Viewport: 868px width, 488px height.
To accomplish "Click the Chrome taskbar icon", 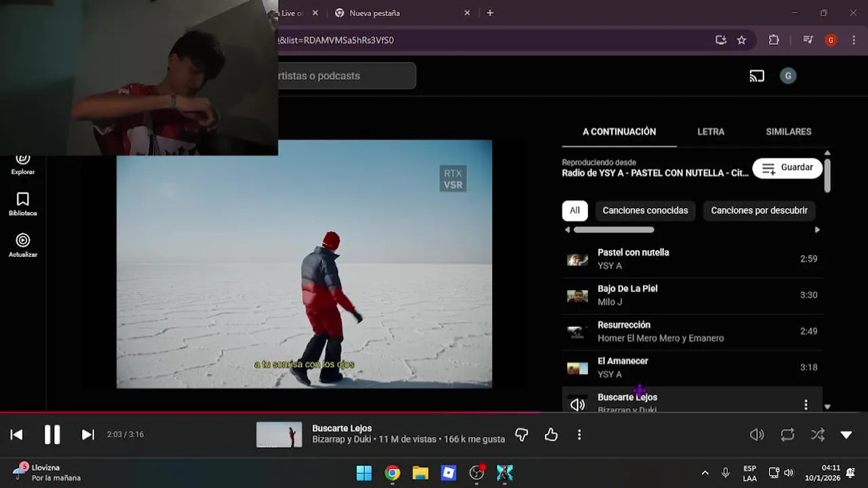I will tap(393, 472).
